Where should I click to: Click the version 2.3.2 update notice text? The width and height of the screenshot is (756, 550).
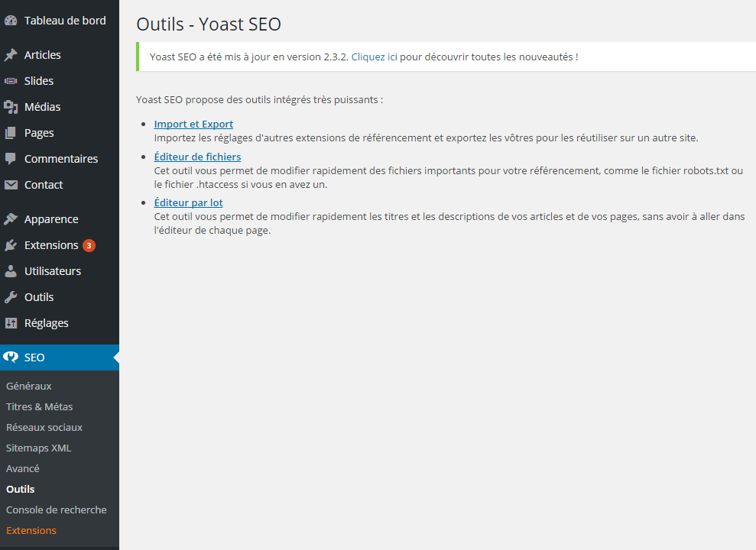[364, 57]
